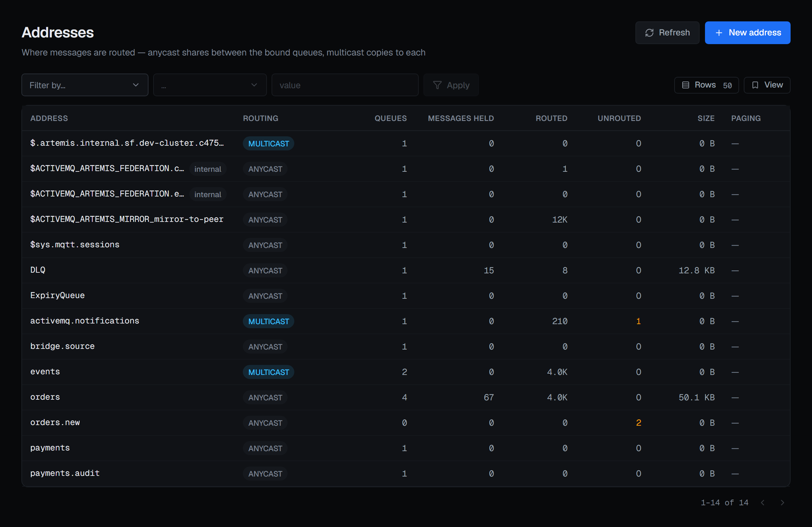Open the DLQ address row
The height and width of the screenshot is (527, 812).
pyautogui.click(x=406, y=270)
